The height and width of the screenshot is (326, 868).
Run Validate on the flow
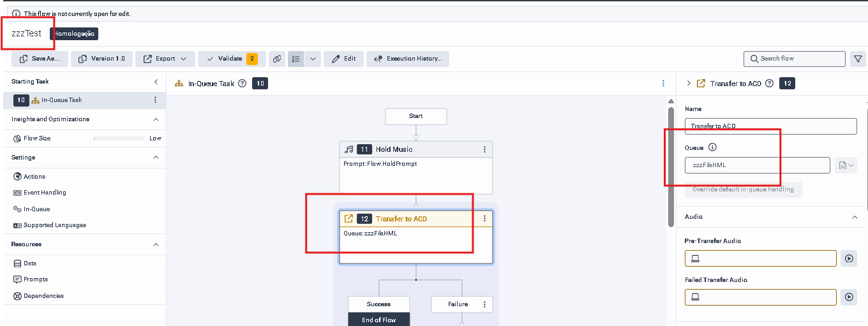click(232, 59)
